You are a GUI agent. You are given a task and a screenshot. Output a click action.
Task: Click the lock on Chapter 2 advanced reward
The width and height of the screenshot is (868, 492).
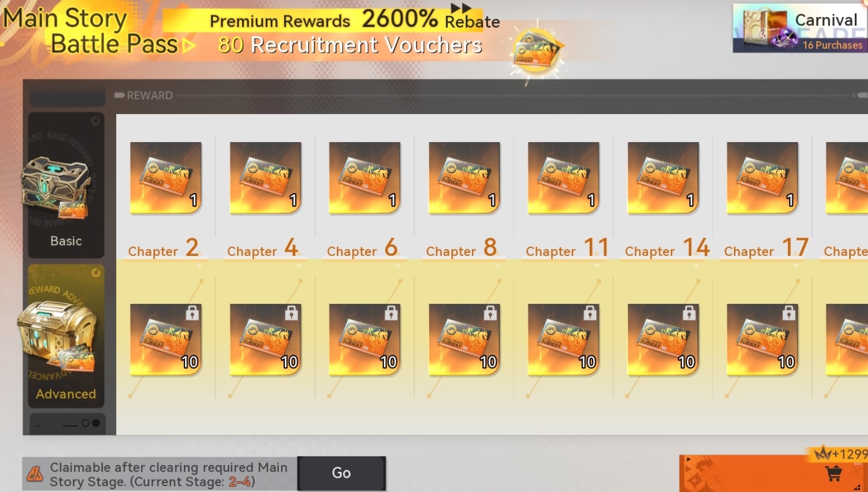coord(192,313)
